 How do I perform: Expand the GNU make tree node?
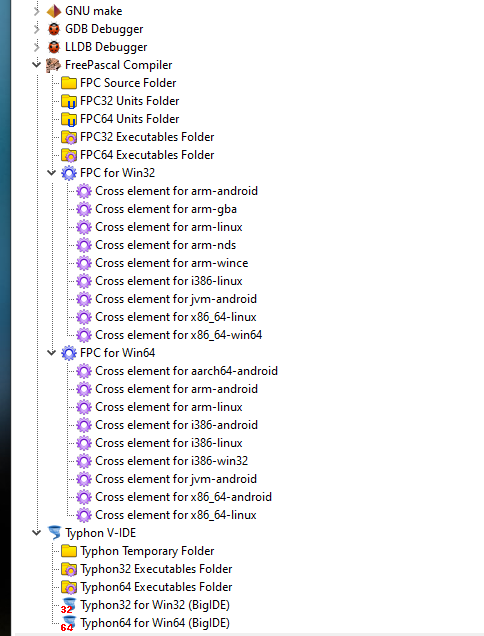[37, 11]
